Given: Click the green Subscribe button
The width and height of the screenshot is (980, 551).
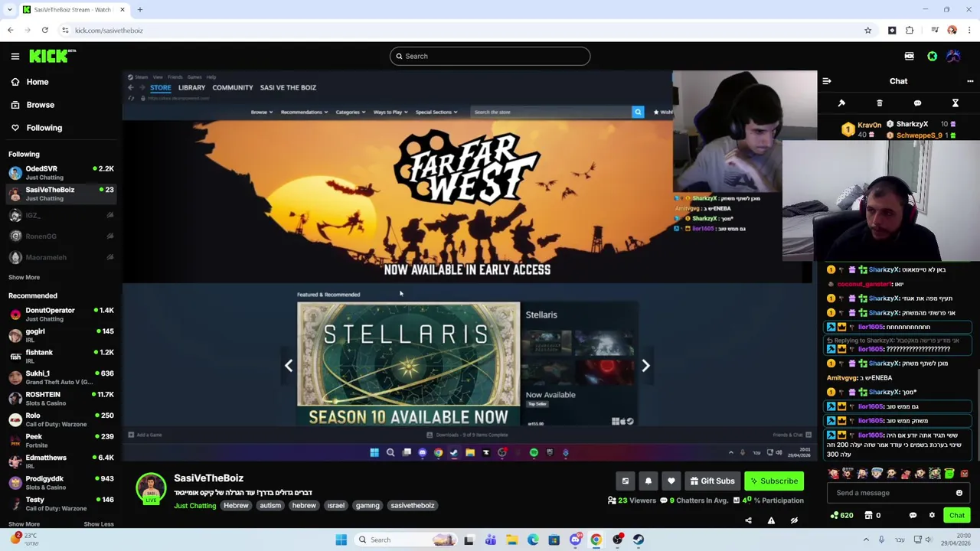Looking at the screenshot, I should pos(774,481).
